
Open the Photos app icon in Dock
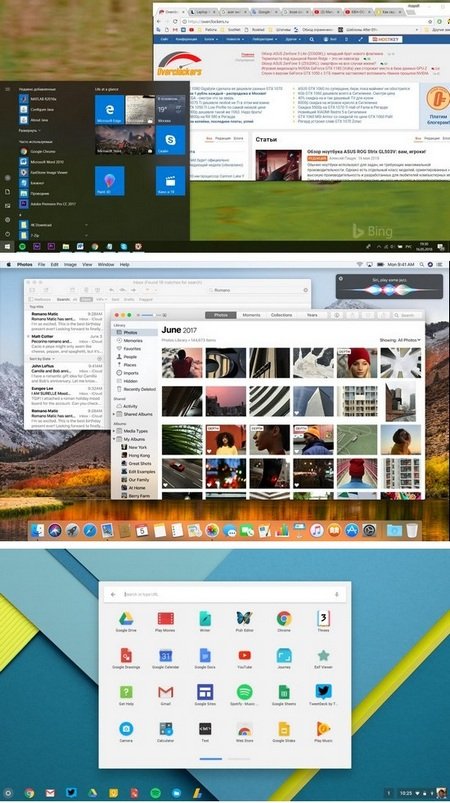click(212, 530)
